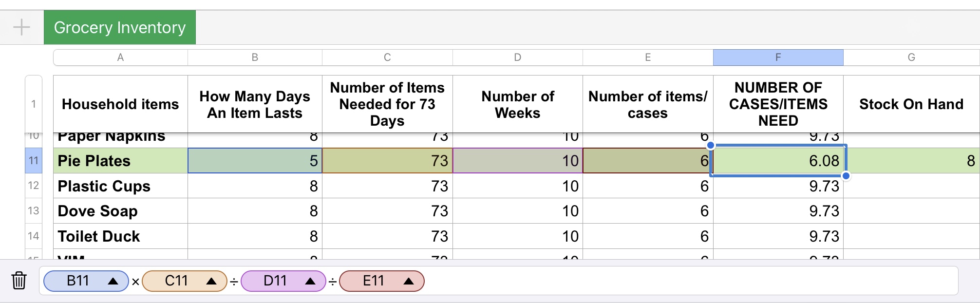Image resolution: width=980 pixels, height=303 pixels.
Task: Click the add new sheet plus icon
Action: (x=21, y=27)
